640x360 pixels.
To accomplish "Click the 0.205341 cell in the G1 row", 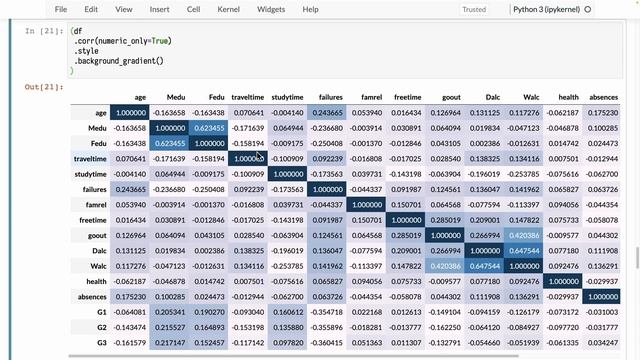I will [x=169, y=312].
